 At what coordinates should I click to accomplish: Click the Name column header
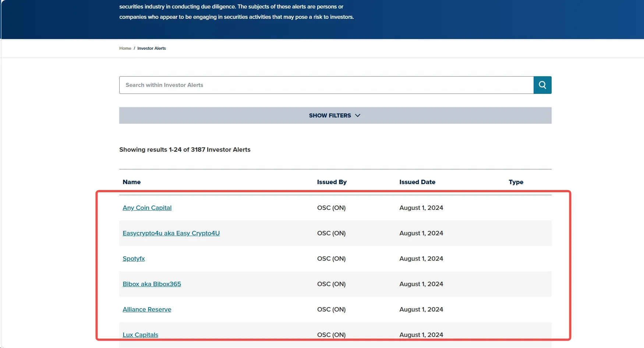132,182
